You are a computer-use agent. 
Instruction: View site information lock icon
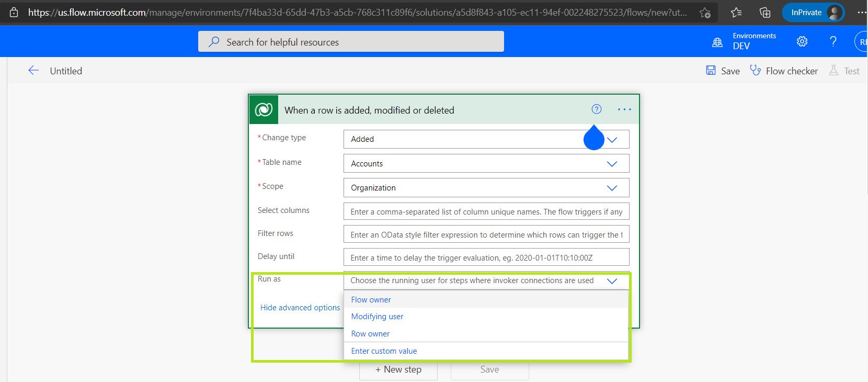click(14, 12)
